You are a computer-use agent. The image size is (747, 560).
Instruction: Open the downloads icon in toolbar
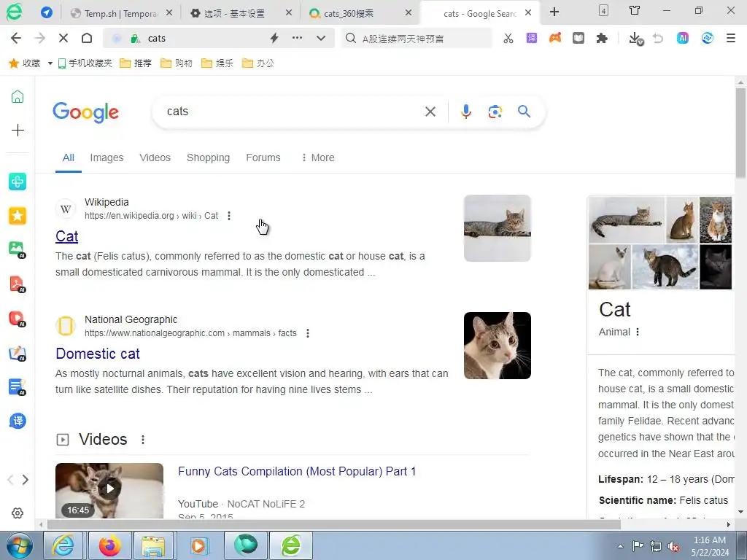(635, 39)
